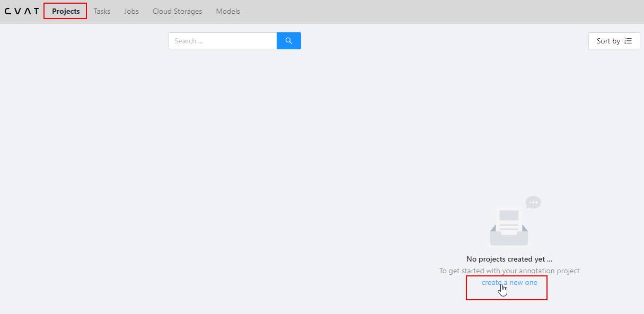
Task: Switch to the Models page
Action: coord(228,11)
